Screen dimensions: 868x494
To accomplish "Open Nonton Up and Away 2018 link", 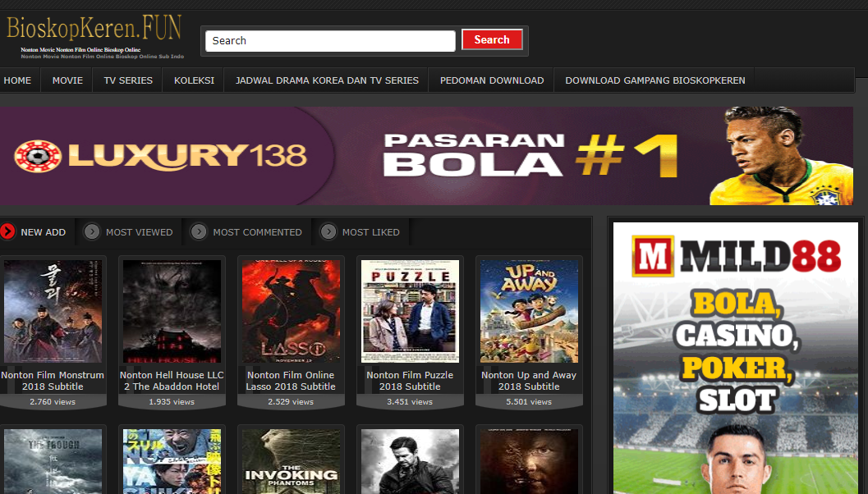I will [x=529, y=381].
